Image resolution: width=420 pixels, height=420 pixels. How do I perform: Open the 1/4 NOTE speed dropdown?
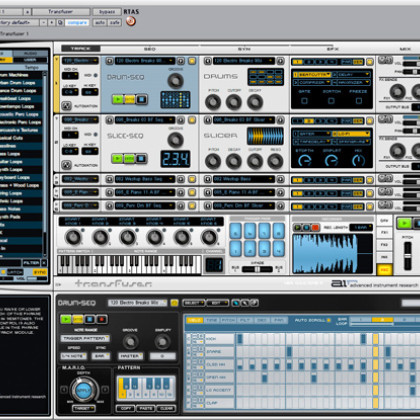tap(73, 356)
